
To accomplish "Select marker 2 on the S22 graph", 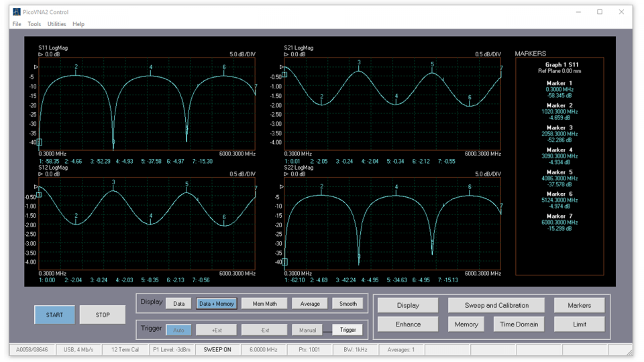I will (x=322, y=188).
